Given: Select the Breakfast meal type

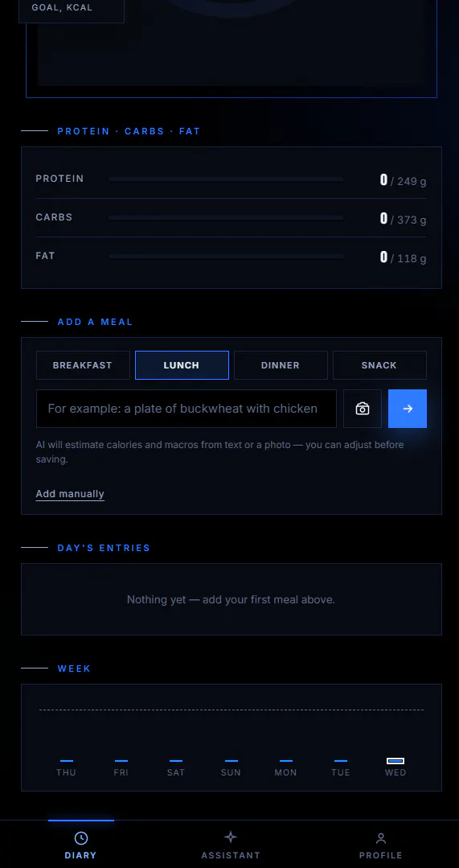Looking at the screenshot, I should [83, 365].
